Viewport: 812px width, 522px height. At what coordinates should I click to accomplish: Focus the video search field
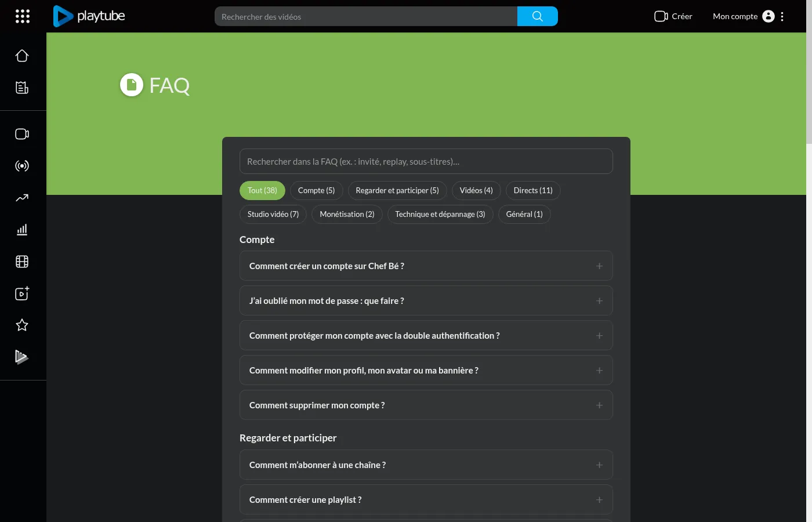366,16
